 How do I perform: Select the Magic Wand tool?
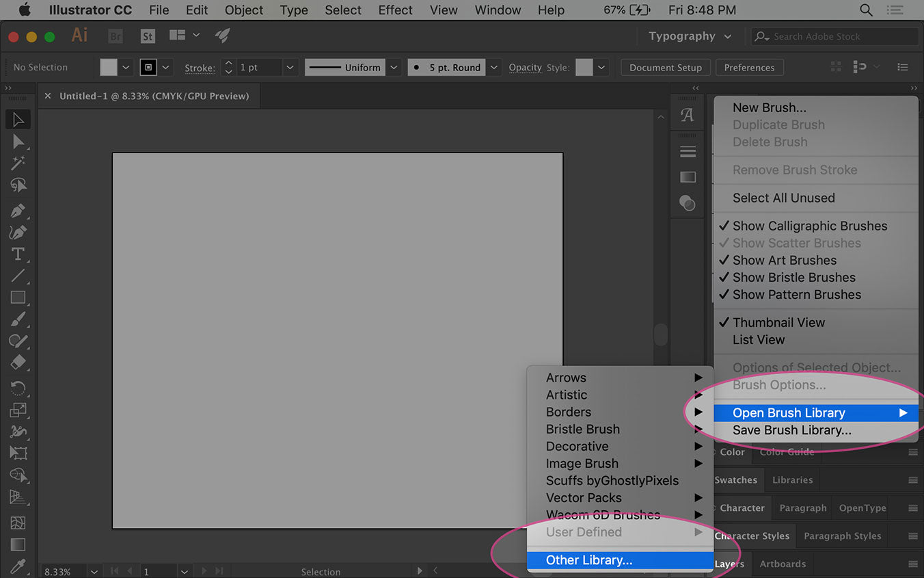point(18,163)
